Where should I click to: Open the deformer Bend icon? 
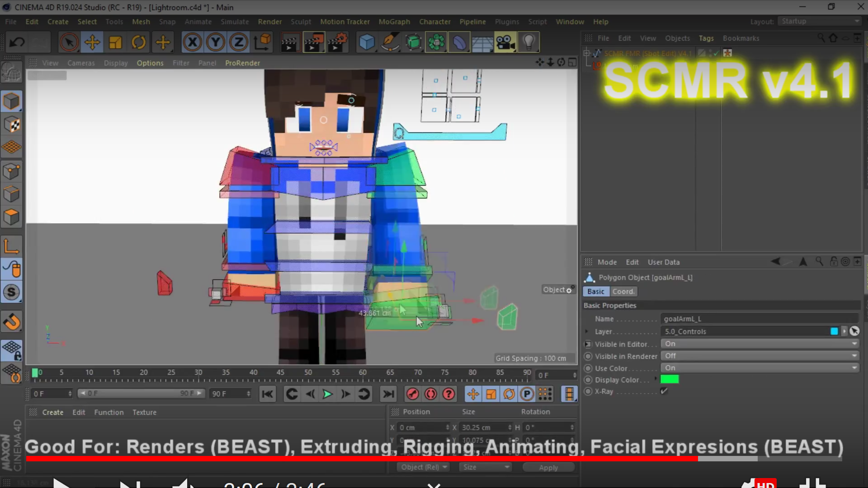pos(459,42)
